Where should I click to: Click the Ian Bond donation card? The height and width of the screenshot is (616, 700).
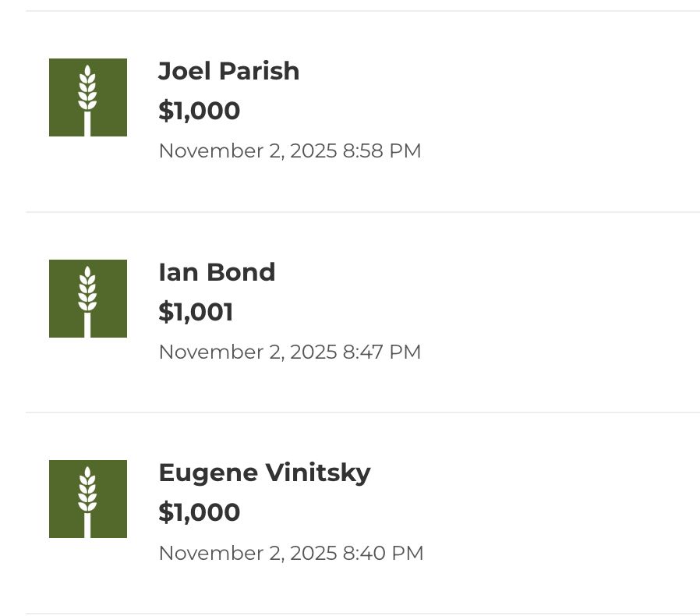tap(350, 310)
